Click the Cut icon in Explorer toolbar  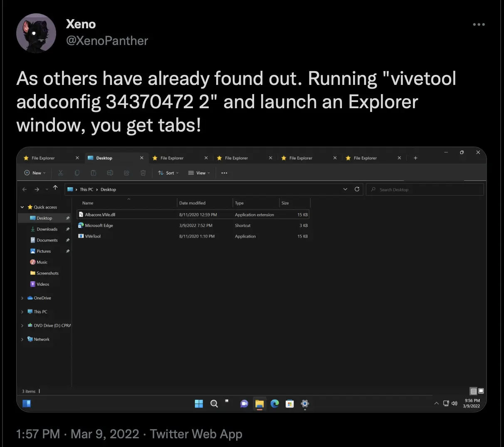(61, 173)
